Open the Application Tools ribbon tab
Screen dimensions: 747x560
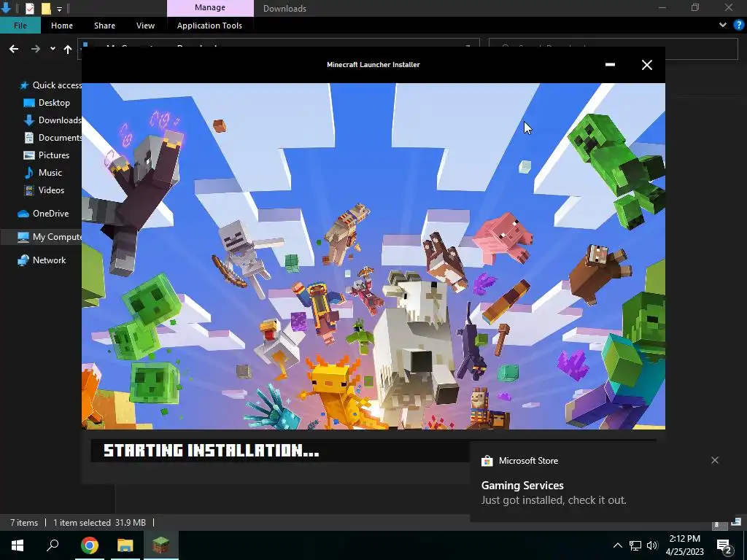pos(209,26)
